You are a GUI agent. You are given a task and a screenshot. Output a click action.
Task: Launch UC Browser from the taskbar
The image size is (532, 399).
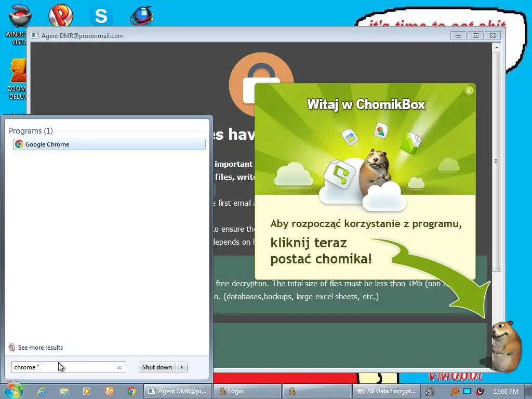[x=109, y=391]
